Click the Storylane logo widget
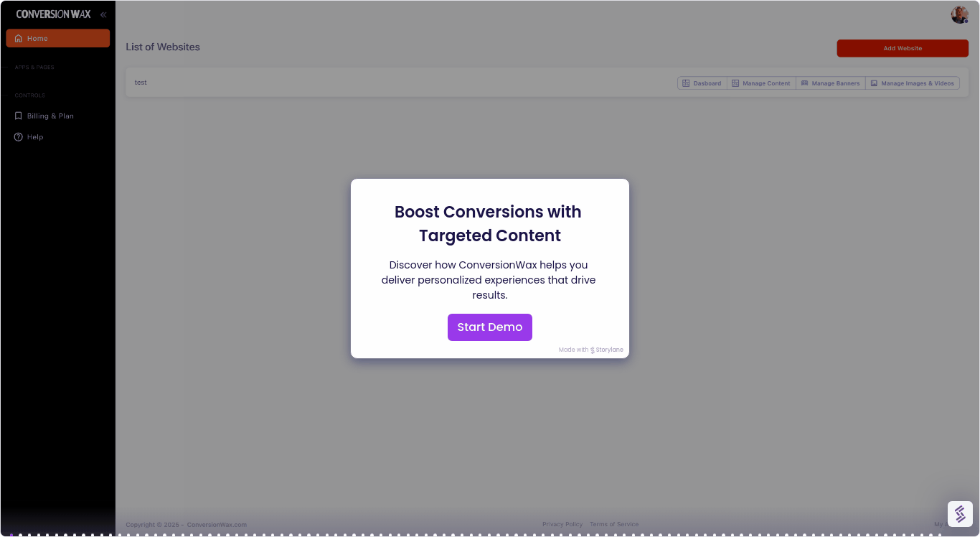Screen dimensions: 980x537 tap(960, 514)
